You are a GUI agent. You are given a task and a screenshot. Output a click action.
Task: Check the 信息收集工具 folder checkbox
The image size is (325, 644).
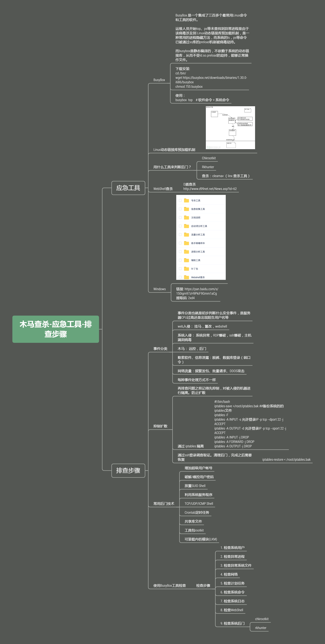click(180, 209)
